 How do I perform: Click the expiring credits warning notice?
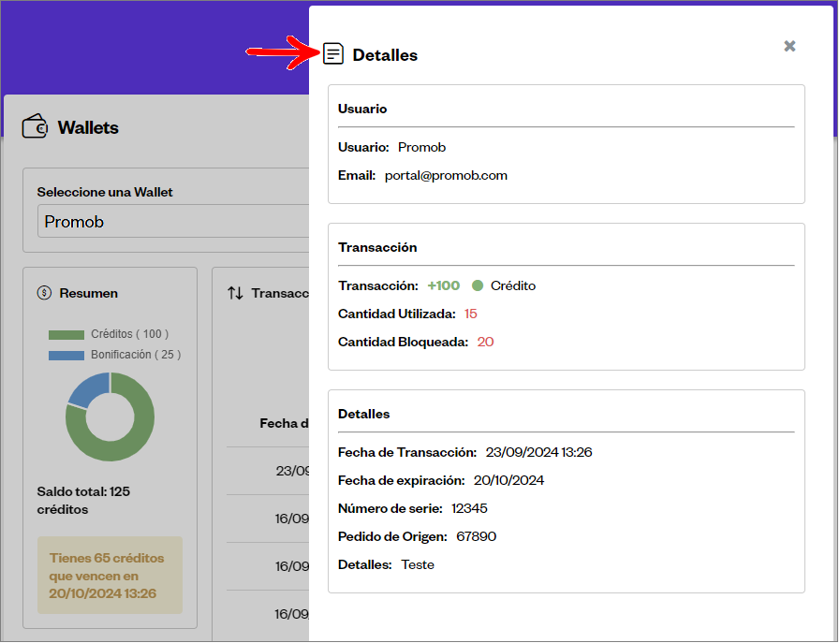coord(110,576)
